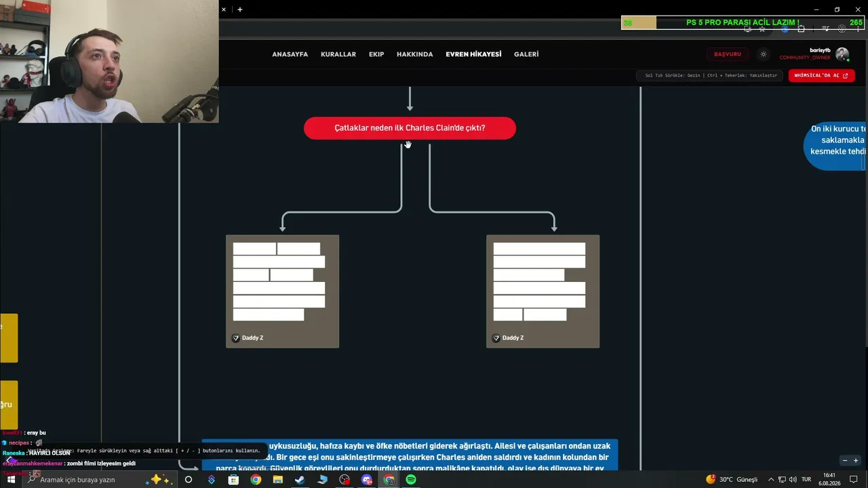Open the weather widget showing 30°C Güneşli
Image resolution: width=868 pixels, height=488 pixels.
point(732,479)
